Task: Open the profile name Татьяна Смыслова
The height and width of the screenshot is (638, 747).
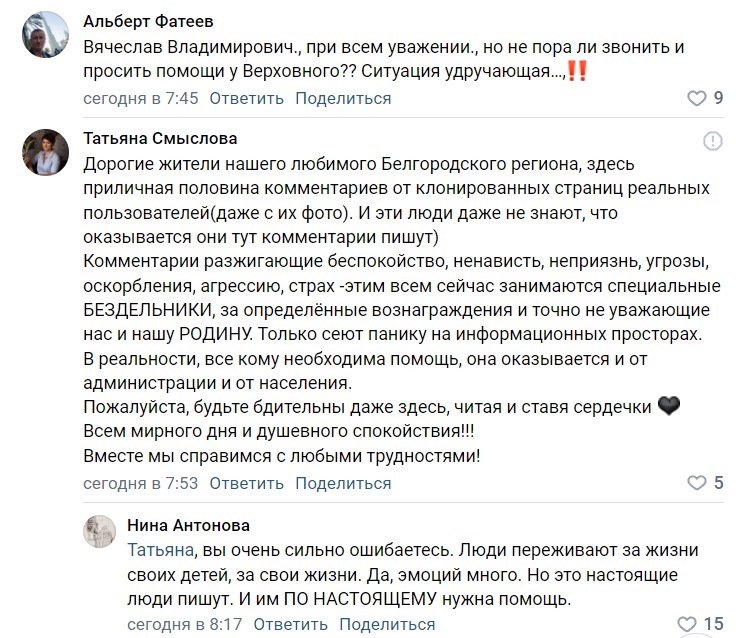Action: 160,138
